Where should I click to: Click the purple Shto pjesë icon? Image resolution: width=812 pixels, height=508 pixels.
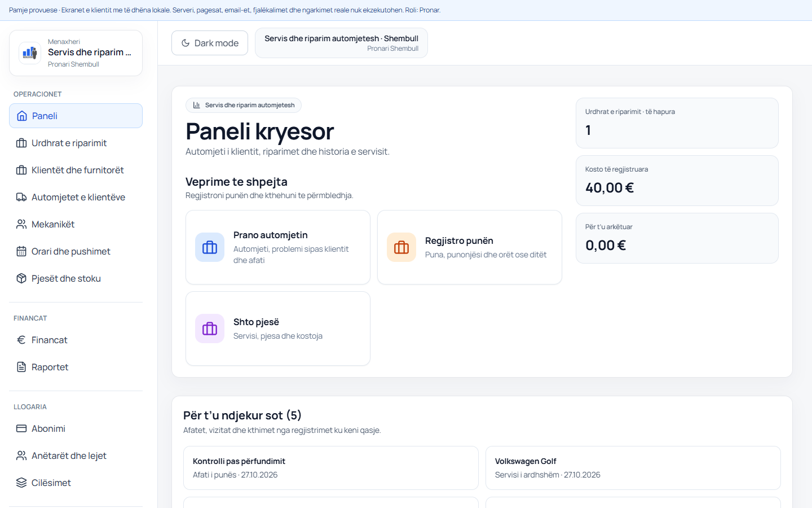pos(210,329)
